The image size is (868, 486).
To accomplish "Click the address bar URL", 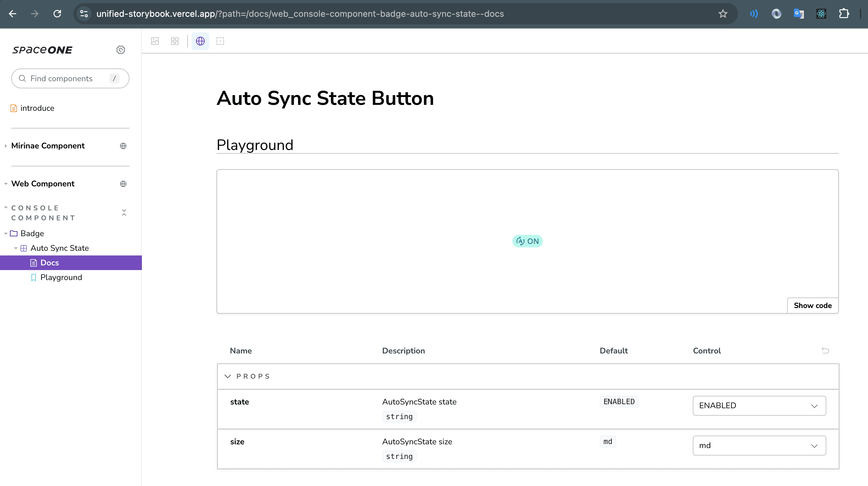I will 300,14.
